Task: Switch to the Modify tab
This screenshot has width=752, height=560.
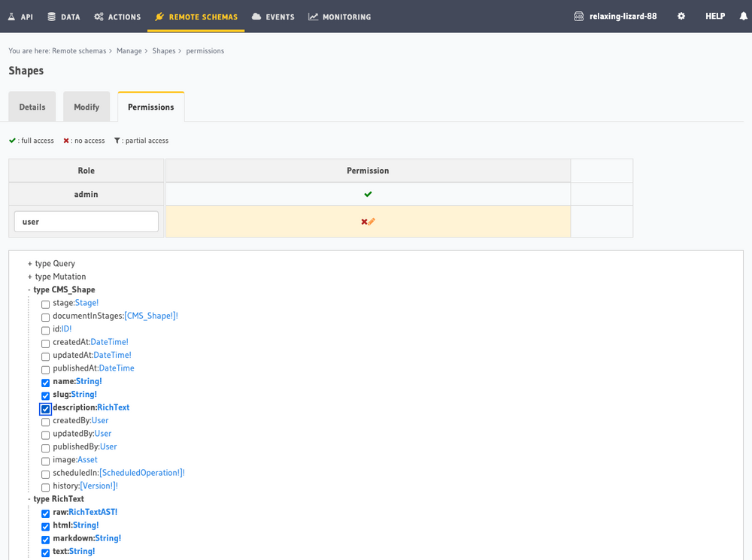Action: [x=86, y=106]
